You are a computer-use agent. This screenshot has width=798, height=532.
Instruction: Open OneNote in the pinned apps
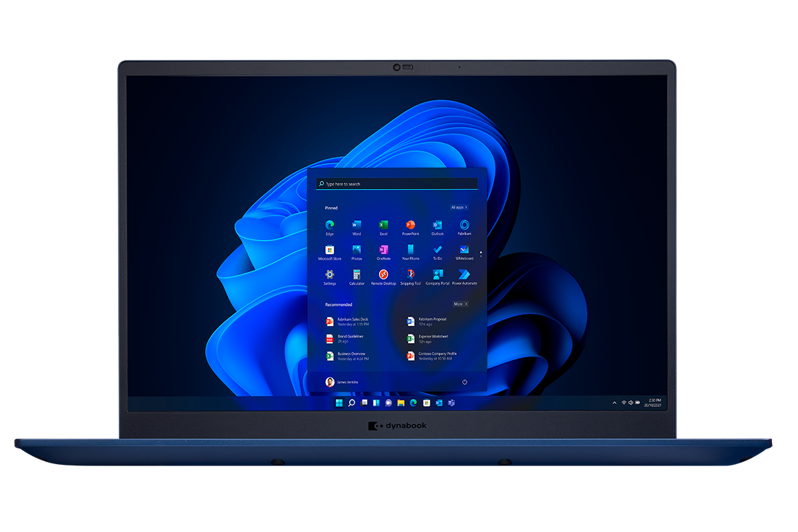pos(383,250)
